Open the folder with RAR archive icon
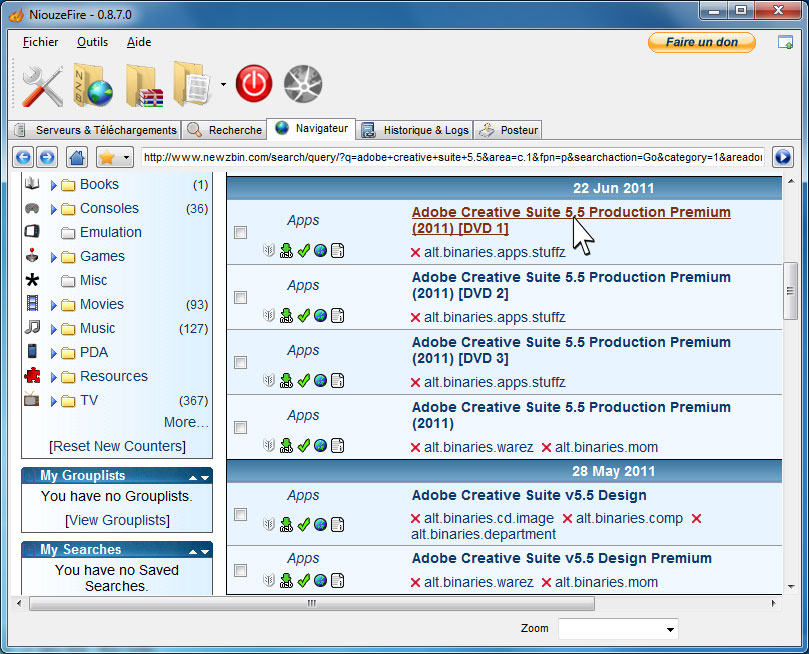Screen dimensions: 809x654 (144, 86)
